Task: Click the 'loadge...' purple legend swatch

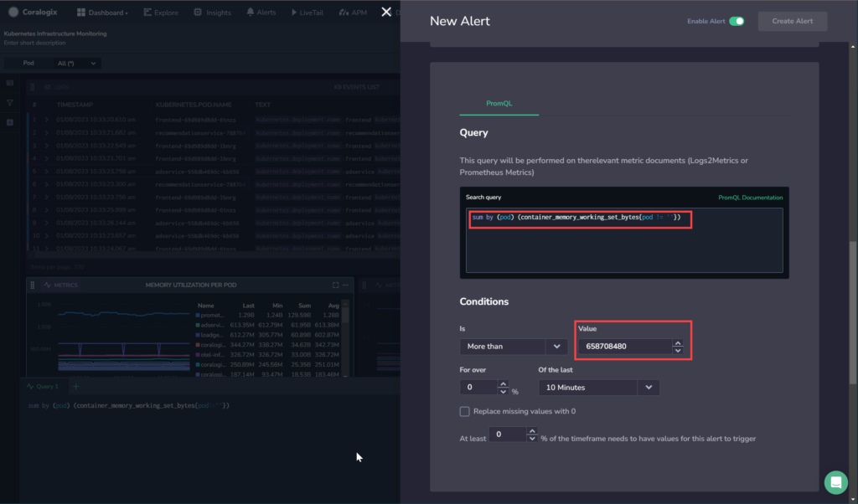Action: tap(198, 335)
